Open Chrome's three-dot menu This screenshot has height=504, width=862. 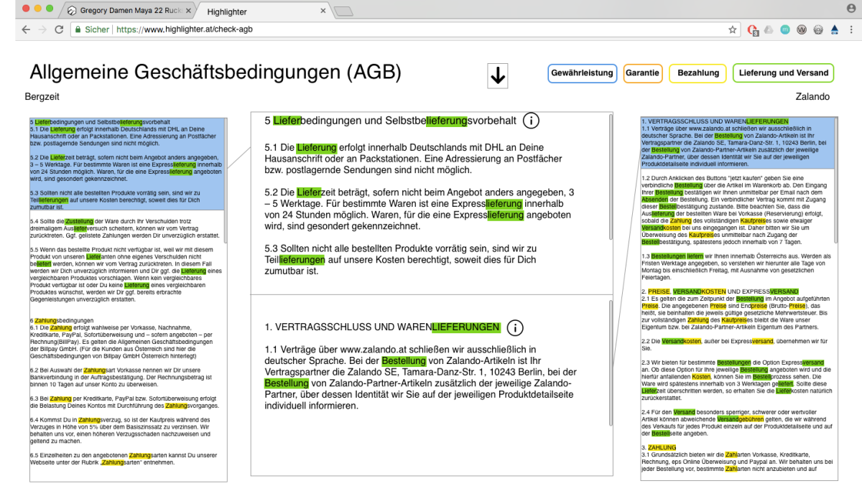(x=852, y=30)
